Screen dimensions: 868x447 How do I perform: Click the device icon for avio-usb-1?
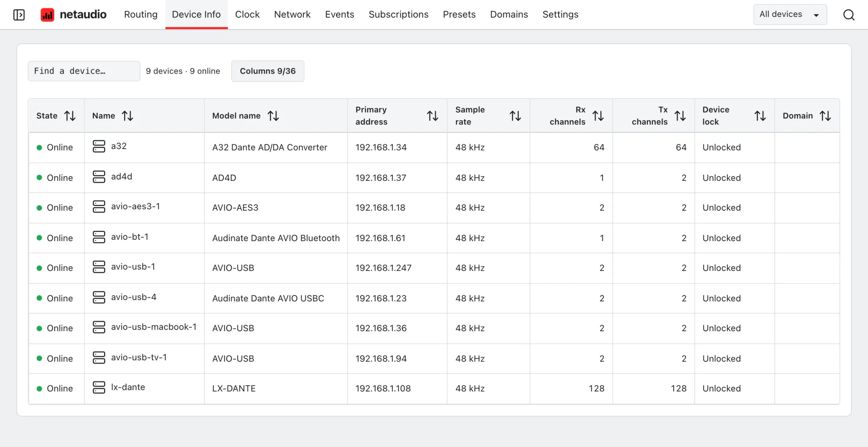(x=99, y=267)
